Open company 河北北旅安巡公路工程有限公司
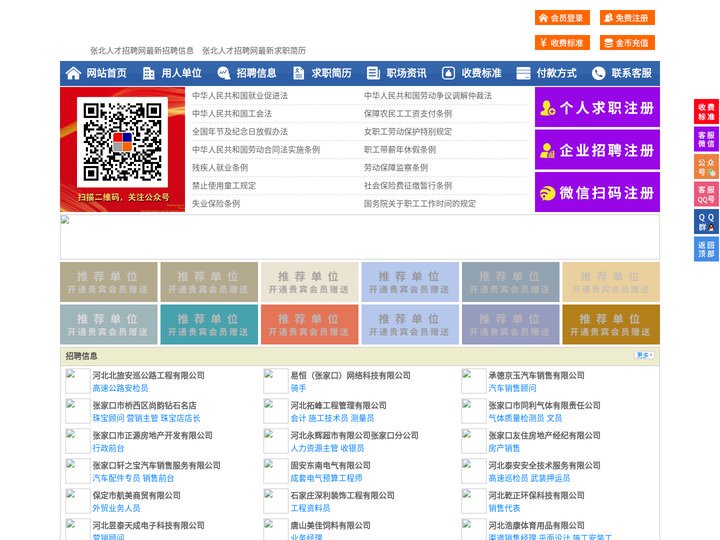 [x=149, y=375]
